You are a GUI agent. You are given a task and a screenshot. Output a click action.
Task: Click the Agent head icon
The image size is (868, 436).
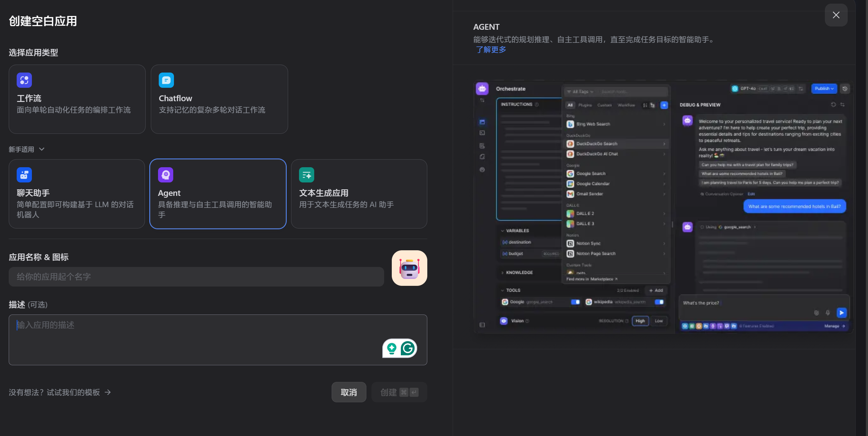point(166,175)
